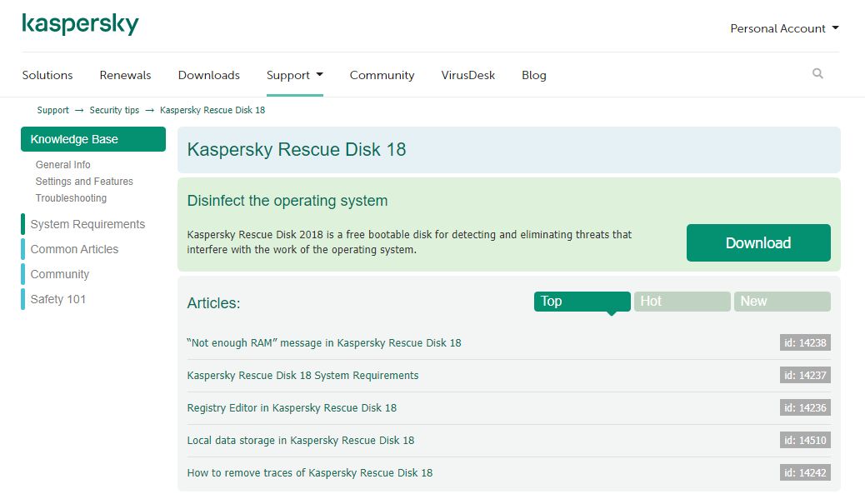
Task: Open the Blog nav link
Action: click(x=534, y=75)
